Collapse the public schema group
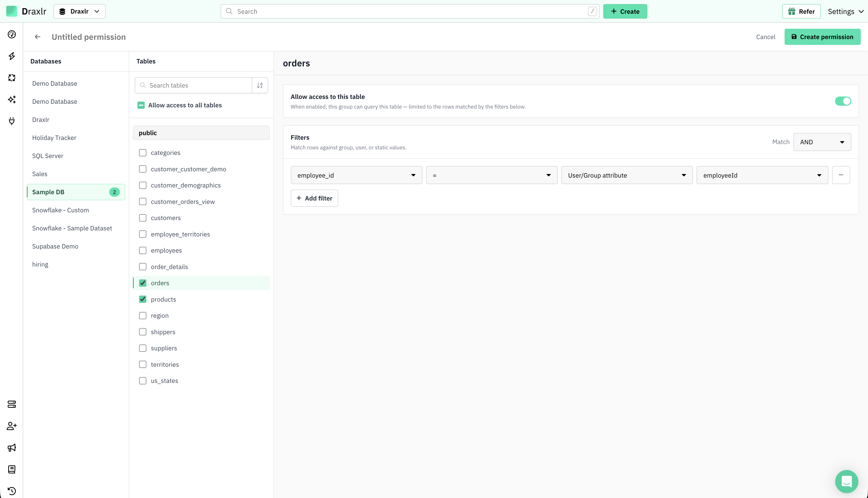The width and height of the screenshot is (868, 498). tap(201, 133)
